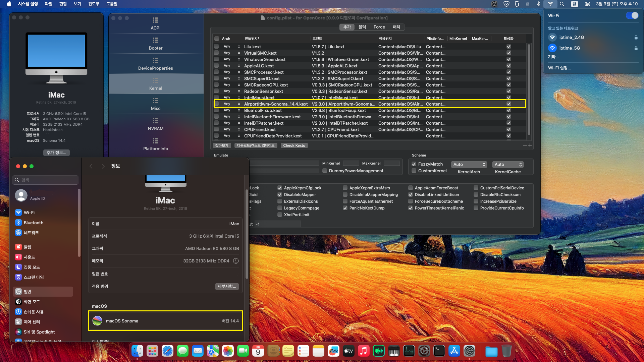The image size is (644, 362).
Task: Open Launchpad in the Dock
Action: [x=152, y=351]
